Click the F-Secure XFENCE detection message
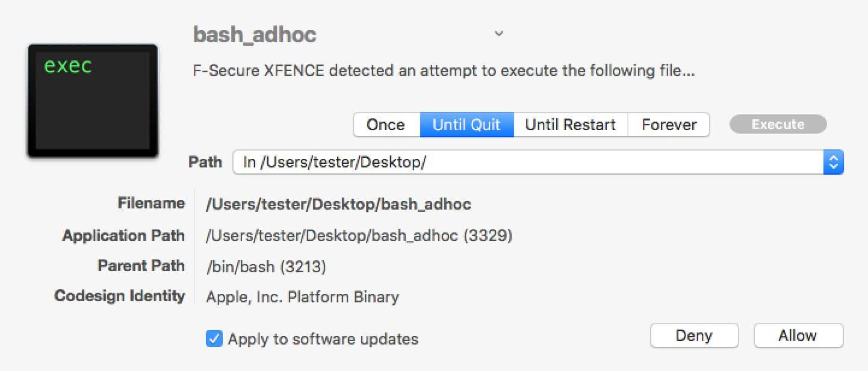Screen dimensions: 868x371 (x=444, y=71)
